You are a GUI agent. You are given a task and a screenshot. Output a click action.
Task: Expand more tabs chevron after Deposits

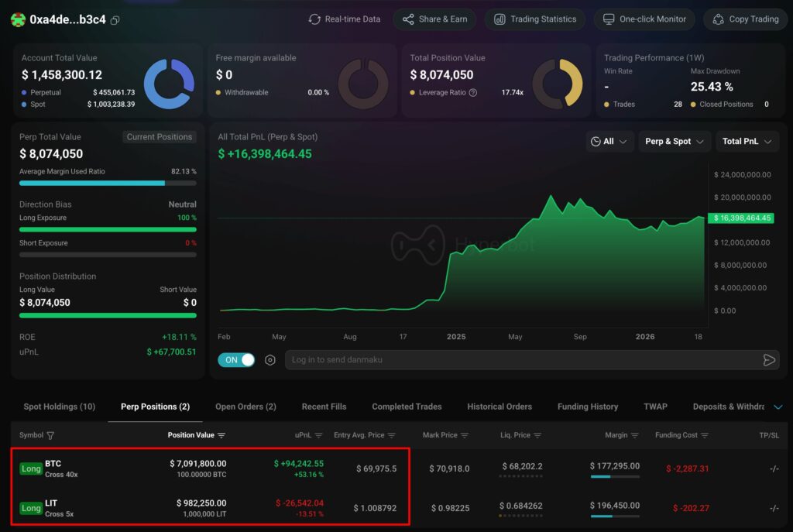point(778,407)
